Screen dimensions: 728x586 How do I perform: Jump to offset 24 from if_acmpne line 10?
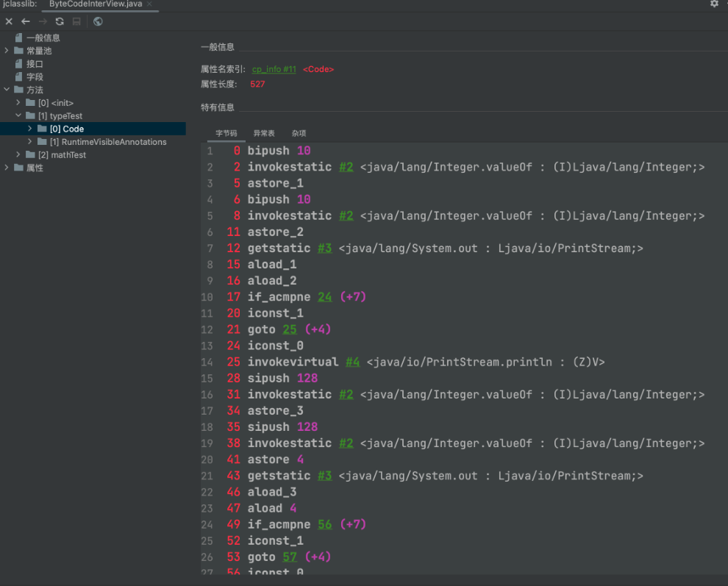pos(324,297)
